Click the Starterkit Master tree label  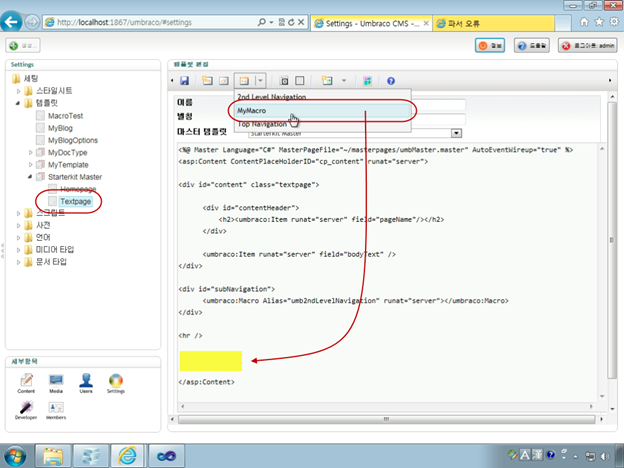[x=75, y=177]
